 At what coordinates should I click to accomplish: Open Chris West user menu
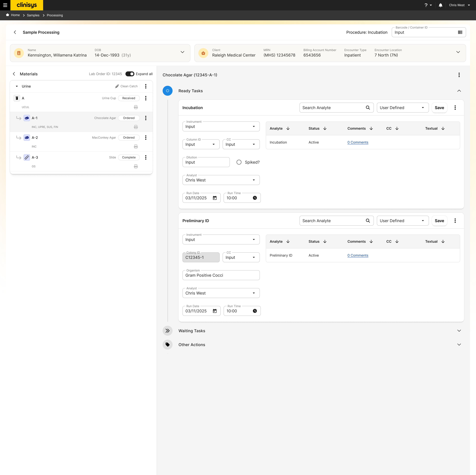pos(460,5)
